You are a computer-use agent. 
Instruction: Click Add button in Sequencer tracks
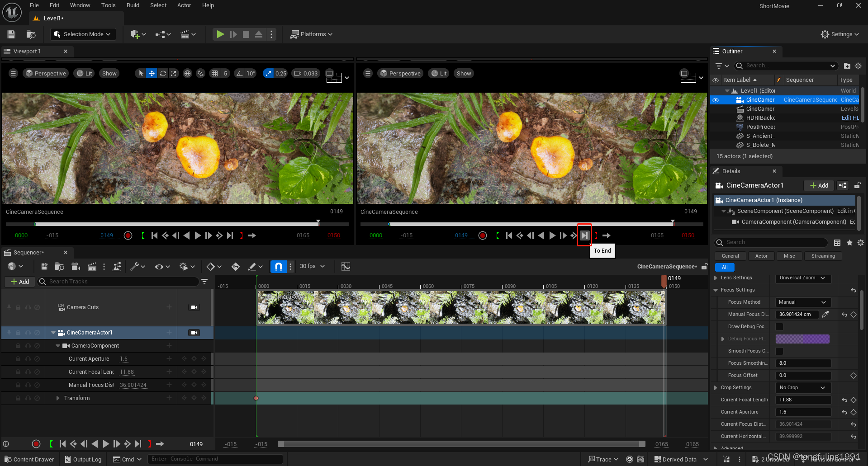[20, 282]
